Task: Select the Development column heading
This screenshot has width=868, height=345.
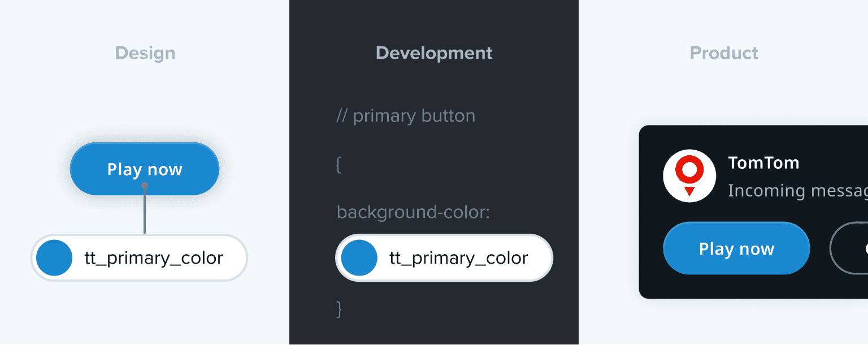Action: click(434, 53)
